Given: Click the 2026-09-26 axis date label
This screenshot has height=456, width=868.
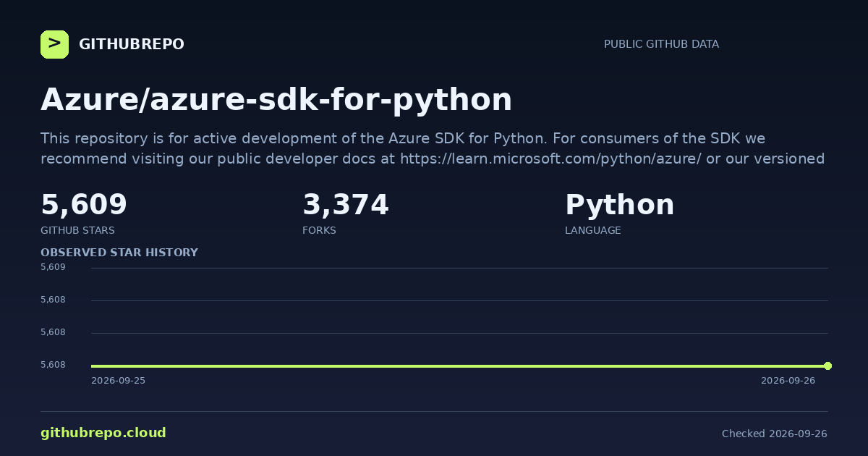Looking at the screenshot, I should coord(788,381).
